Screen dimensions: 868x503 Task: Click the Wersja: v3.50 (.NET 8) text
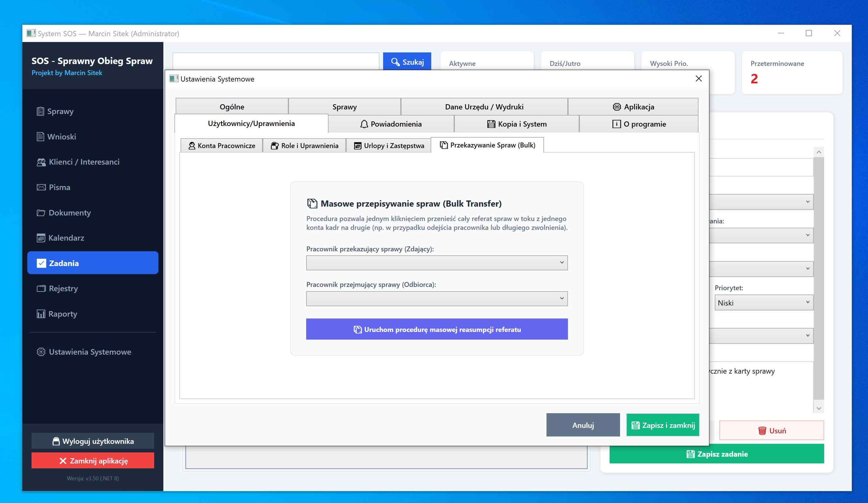pos(93,478)
